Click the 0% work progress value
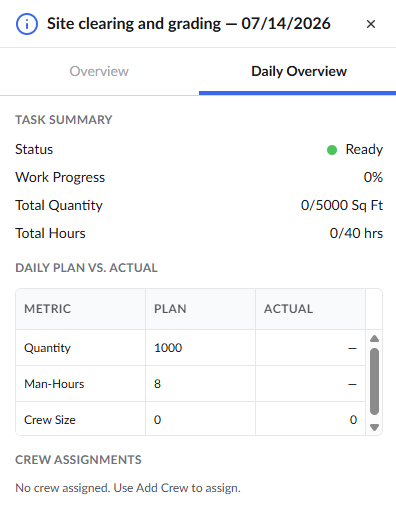This screenshot has height=510, width=396. [x=373, y=177]
